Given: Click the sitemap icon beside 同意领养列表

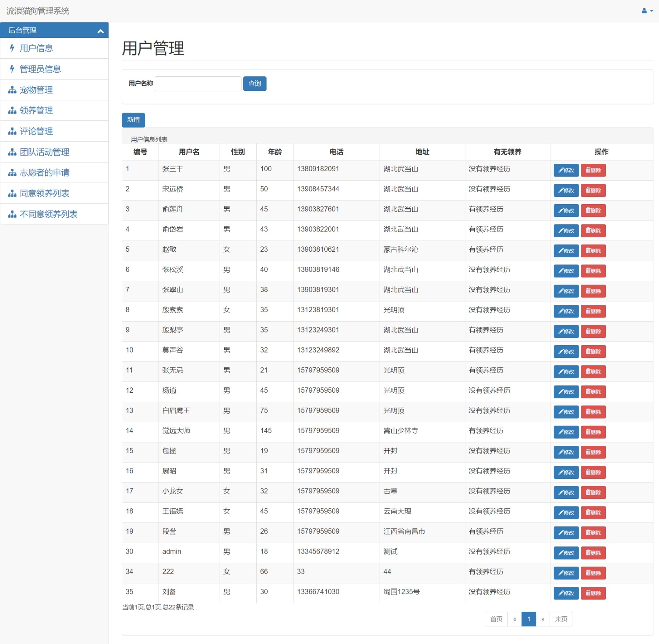Looking at the screenshot, I should pos(12,194).
